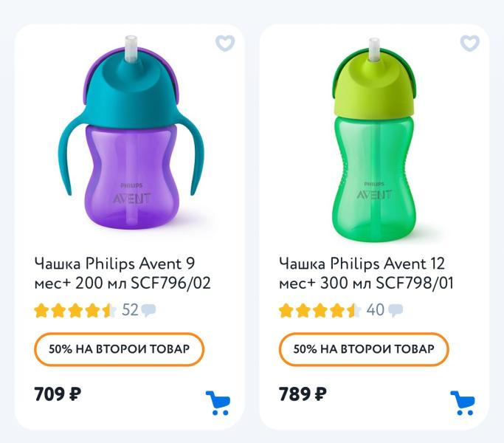Image resolution: width=504 pixels, height=443 pixels.
Task: Click 50% НА ВТОРОЙ ТОВАР badge, left card
Action: pyautogui.click(x=120, y=349)
